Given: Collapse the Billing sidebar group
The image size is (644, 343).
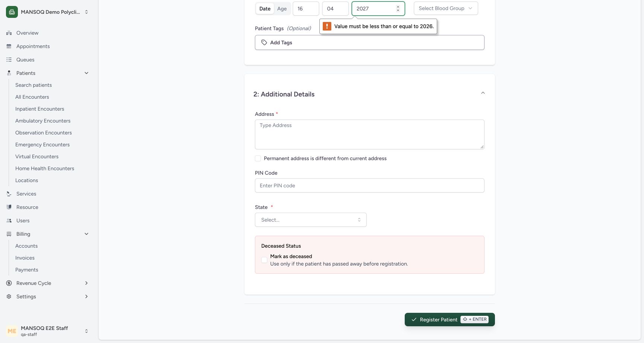Looking at the screenshot, I should point(86,234).
